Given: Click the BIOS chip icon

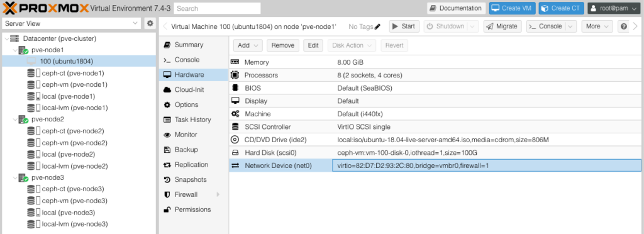Looking at the screenshot, I should [235, 88].
